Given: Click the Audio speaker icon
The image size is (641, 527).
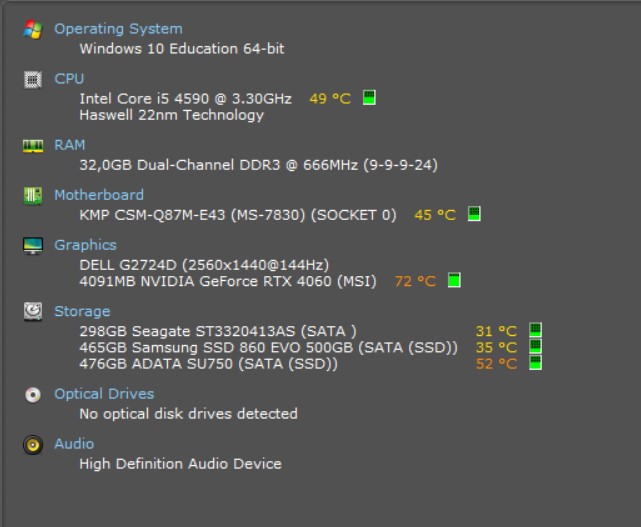Looking at the screenshot, I should click(x=33, y=444).
